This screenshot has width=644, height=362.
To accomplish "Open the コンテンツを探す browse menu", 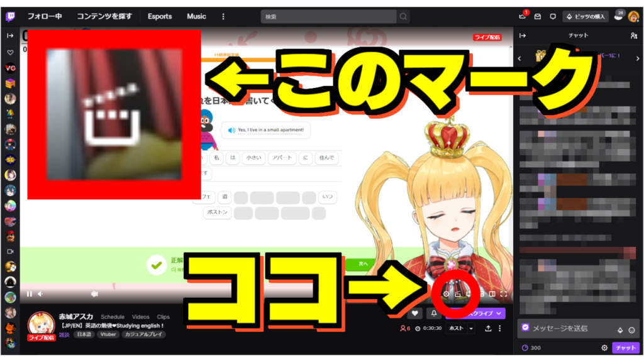I will coord(104,16).
